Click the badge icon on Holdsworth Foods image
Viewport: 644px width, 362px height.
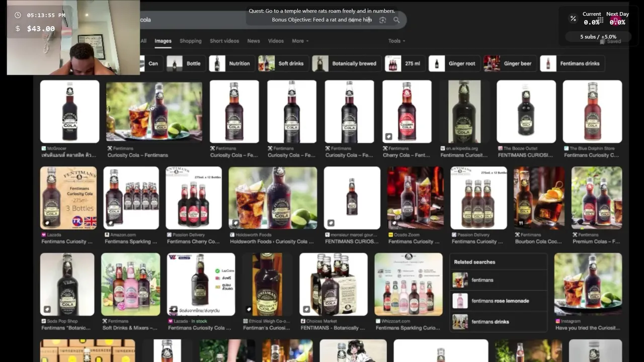click(235, 223)
